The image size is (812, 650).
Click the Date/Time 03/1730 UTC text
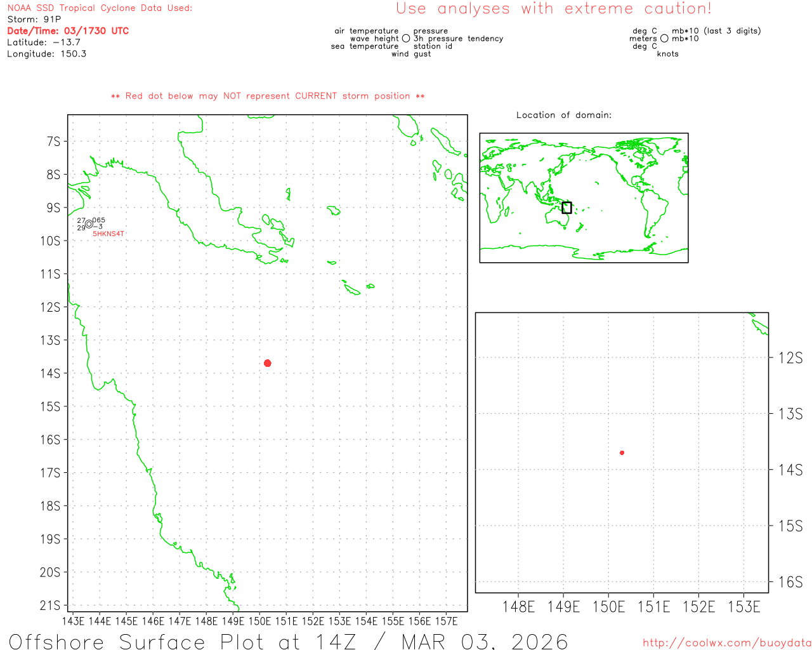point(68,31)
